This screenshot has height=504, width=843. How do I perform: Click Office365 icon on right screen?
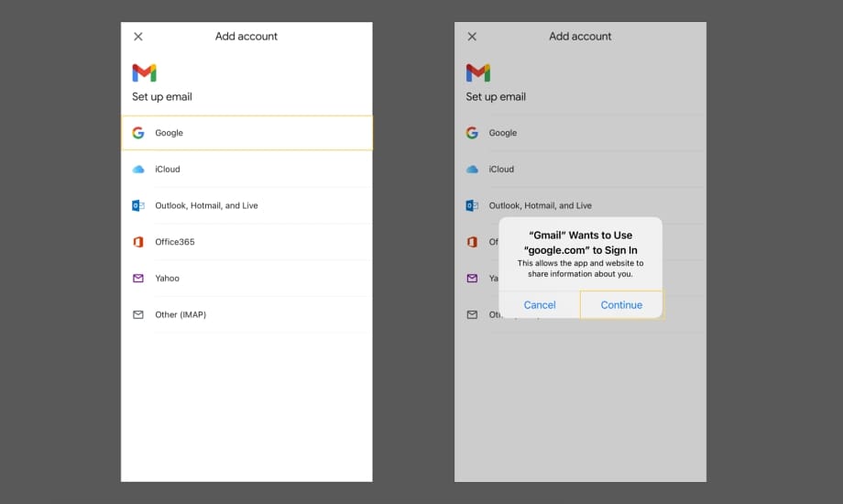point(472,242)
